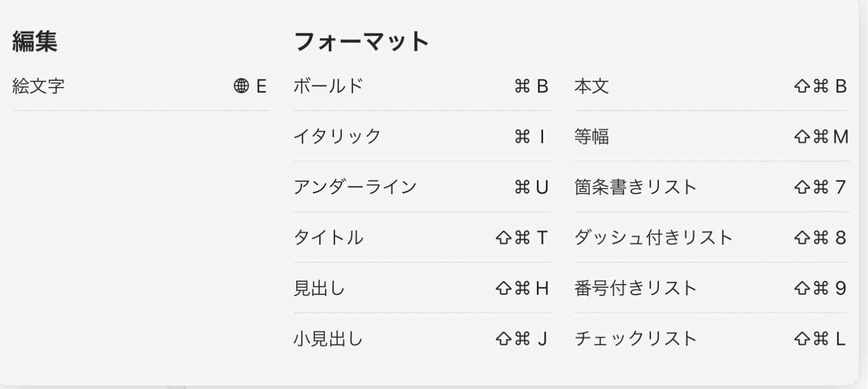Pick 小見出し (subheading) style entry
This screenshot has height=389, width=868.
point(328,339)
